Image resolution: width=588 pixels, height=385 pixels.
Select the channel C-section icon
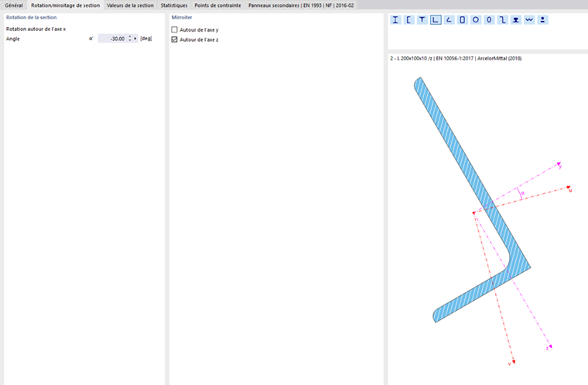pyautogui.click(x=409, y=20)
